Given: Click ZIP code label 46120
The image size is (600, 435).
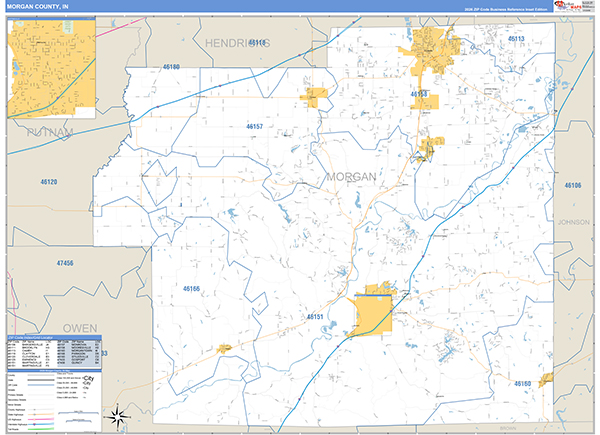Looking at the screenshot, I should (49, 182).
